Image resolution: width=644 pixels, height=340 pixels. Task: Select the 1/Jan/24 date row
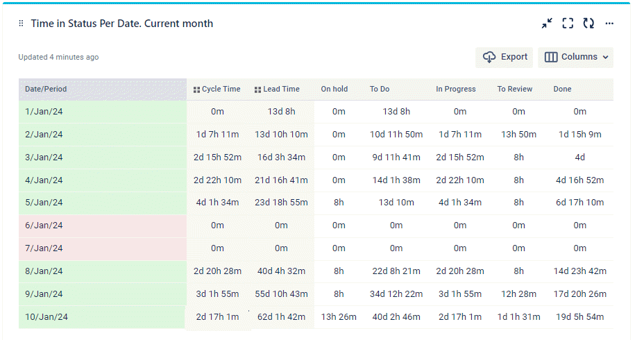tap(44, 111)
